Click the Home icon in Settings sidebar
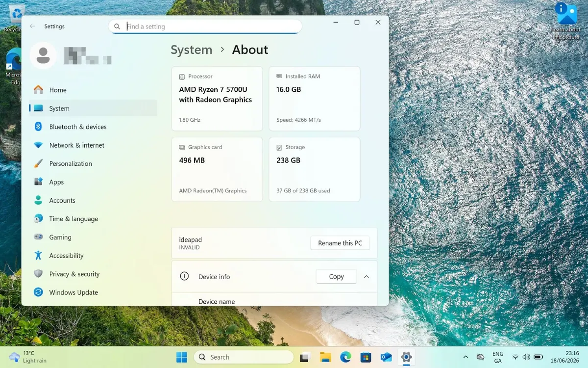 pyautogui.click(x=38, y=90)
